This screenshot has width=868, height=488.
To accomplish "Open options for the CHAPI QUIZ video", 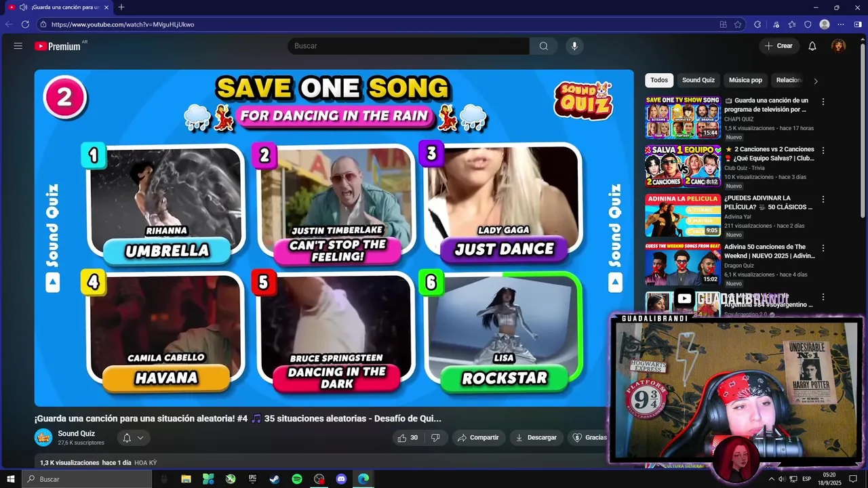I will 823,102.
